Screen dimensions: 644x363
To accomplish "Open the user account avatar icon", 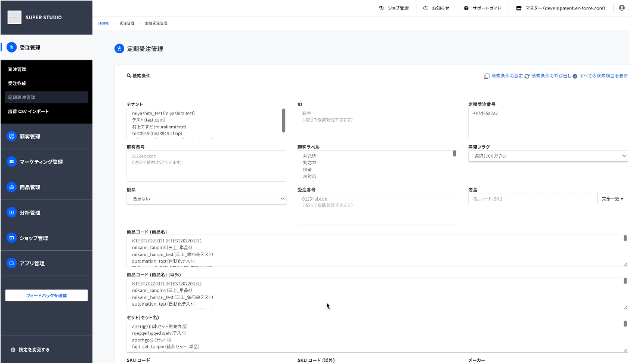I will click(x=622, y=8).
